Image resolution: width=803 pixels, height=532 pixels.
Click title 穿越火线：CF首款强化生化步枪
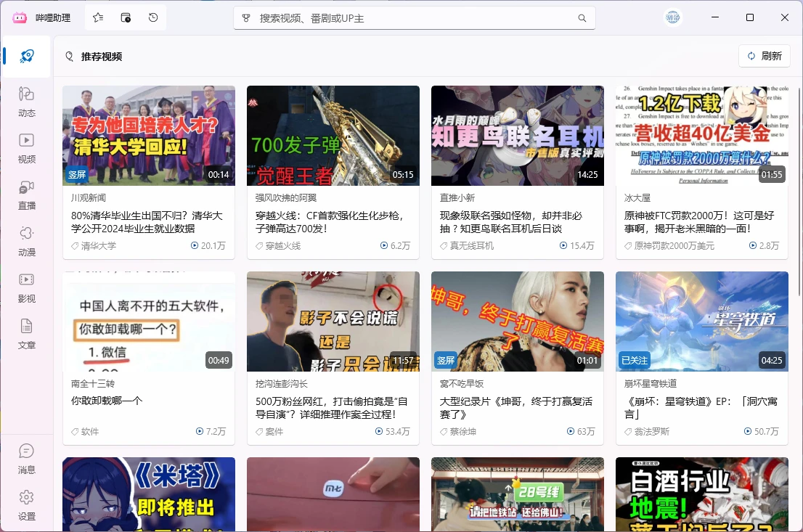pos(330,221)
